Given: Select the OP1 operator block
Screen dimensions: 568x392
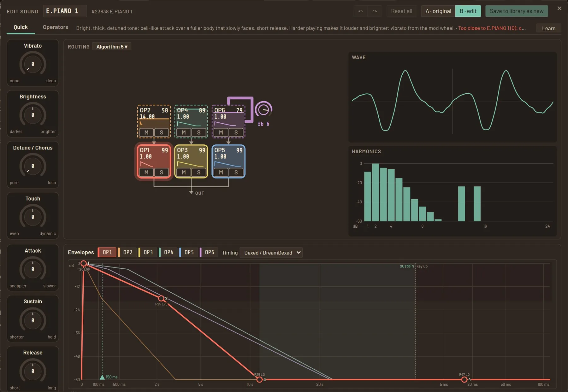Looking at the screenshot, I should click(x=154, y=161).
